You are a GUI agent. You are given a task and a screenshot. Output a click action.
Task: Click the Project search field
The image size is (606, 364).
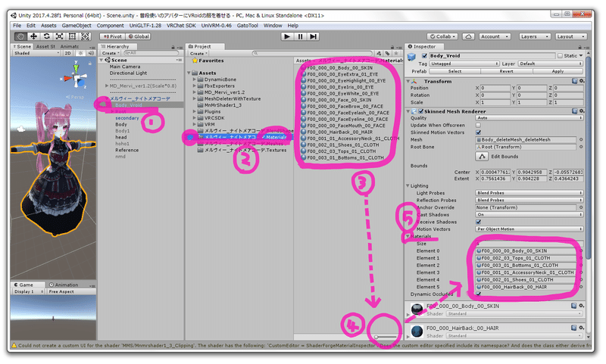(x=312, y=54)
